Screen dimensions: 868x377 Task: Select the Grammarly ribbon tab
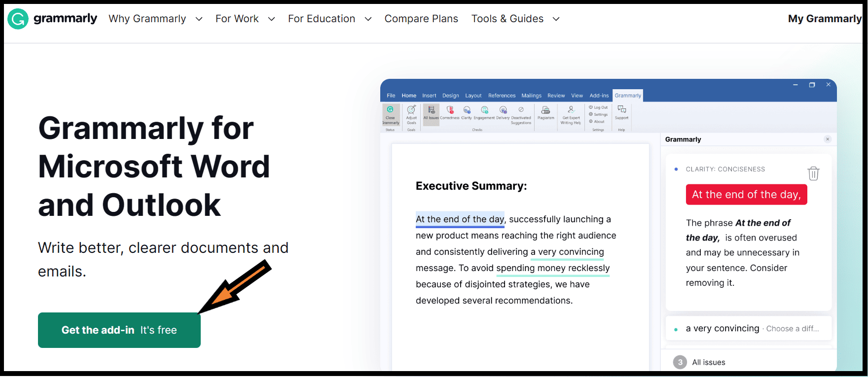click(x=628, y=96)
